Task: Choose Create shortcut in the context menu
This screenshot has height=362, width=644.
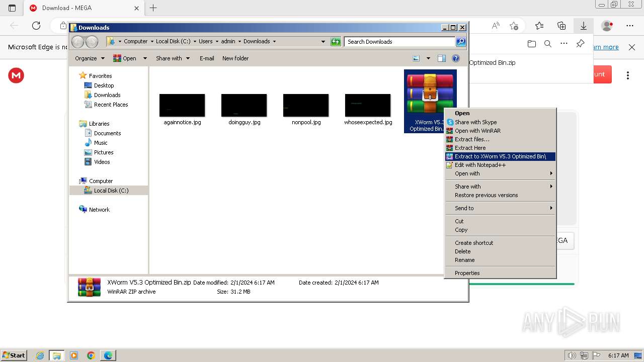Action: tap(501, 243)
